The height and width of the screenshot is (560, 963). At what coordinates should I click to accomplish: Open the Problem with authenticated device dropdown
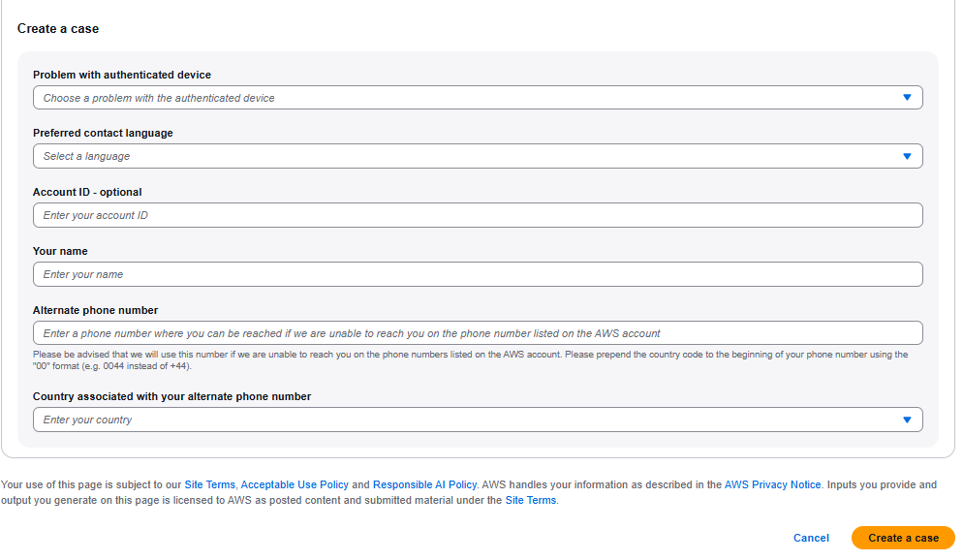tap(478, 98)
